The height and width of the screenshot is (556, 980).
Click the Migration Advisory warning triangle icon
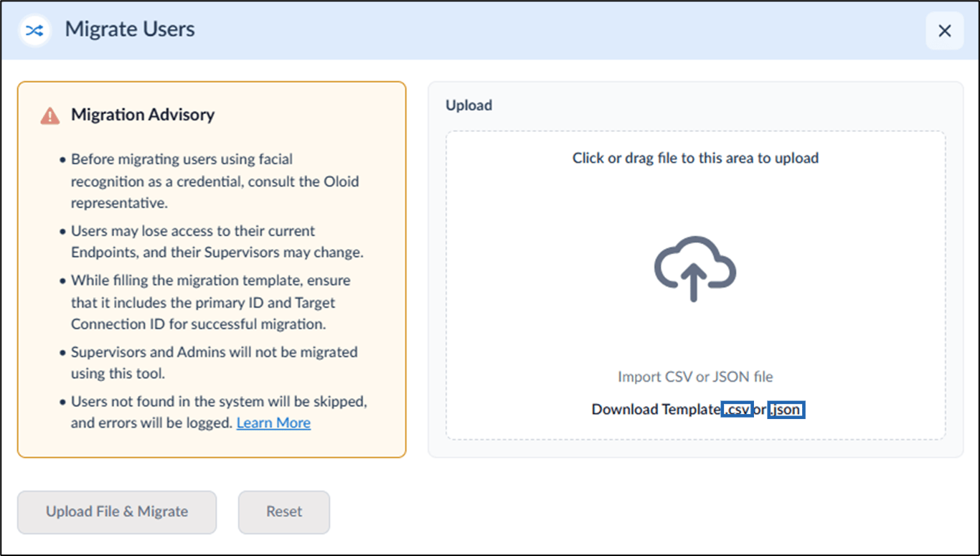click(x=50, y=116)
